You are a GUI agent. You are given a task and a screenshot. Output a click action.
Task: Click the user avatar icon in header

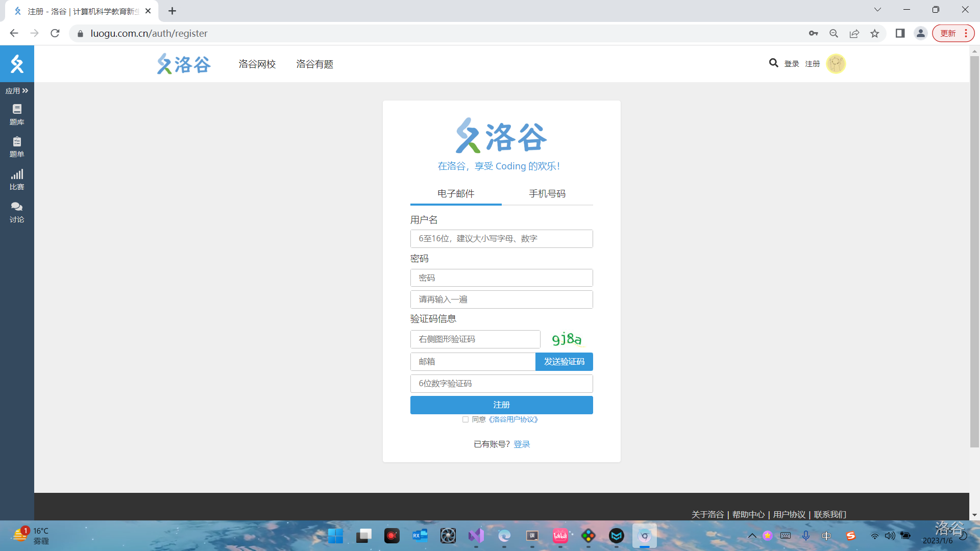pyautogui.click(x=836, y=64)
